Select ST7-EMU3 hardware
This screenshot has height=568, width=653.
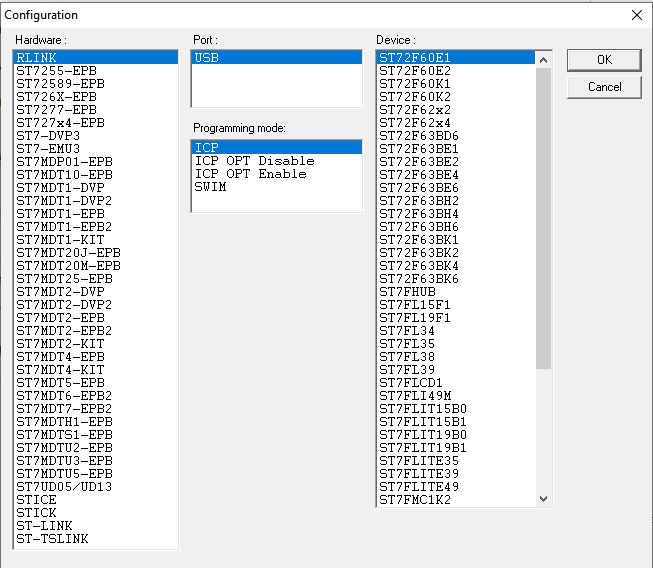click(x=96, y=149)
